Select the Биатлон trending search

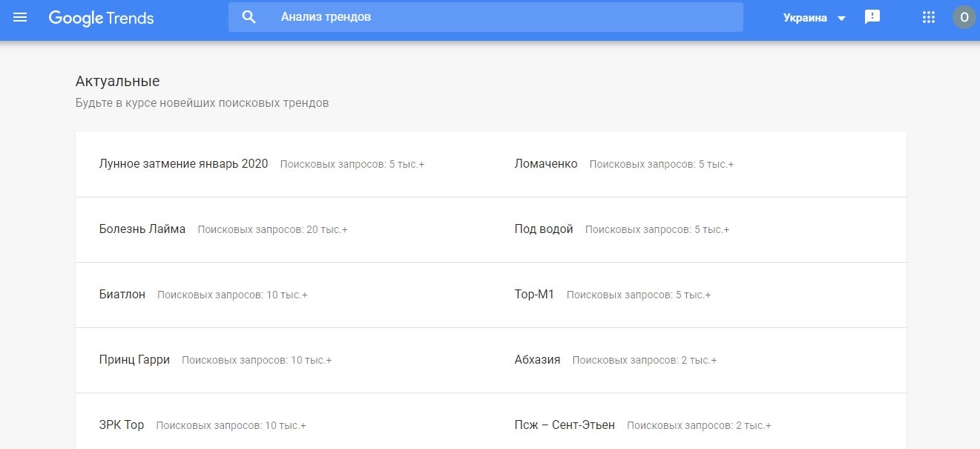click(122, 295)
